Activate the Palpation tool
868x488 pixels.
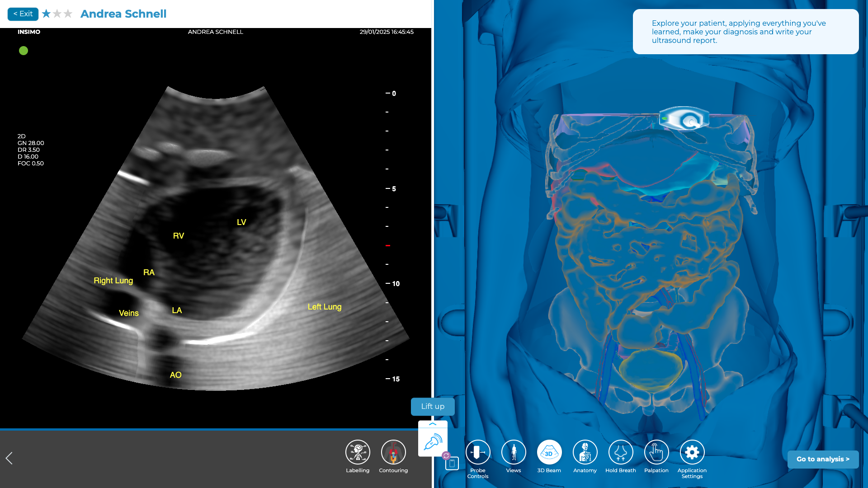(656, 452)
